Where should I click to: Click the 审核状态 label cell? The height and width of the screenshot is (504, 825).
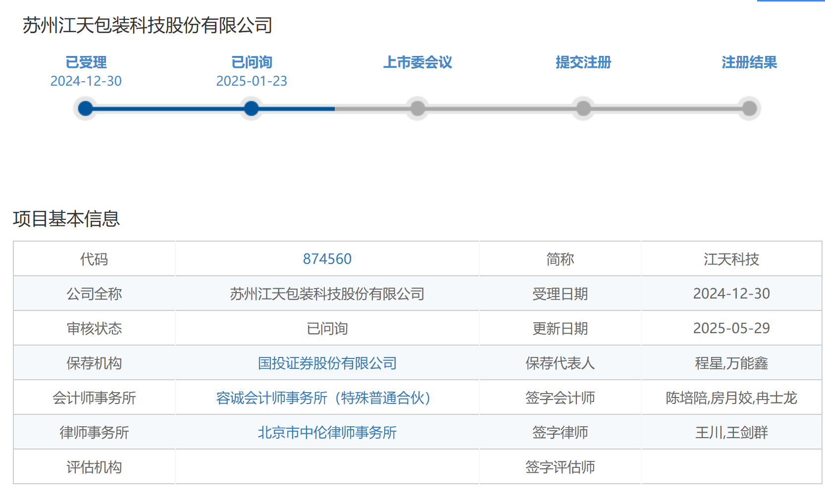94,328
